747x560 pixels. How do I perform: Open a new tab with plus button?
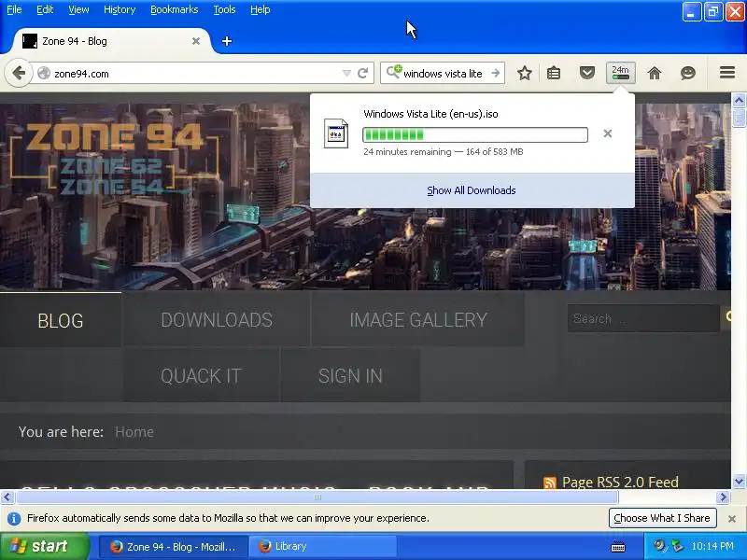pos(227,41)
